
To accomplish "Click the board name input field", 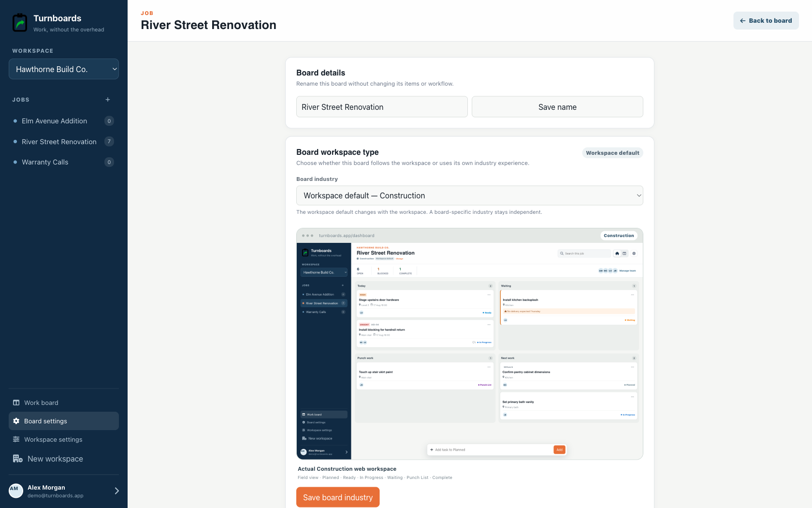I will [x=382, y=107].
